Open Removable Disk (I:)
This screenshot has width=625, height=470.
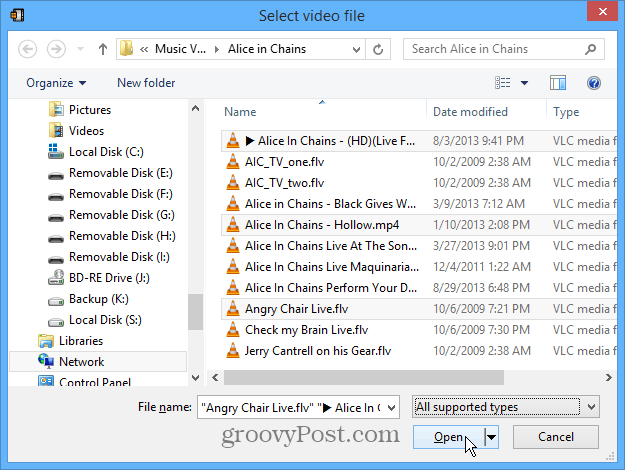tap(119, 257)
